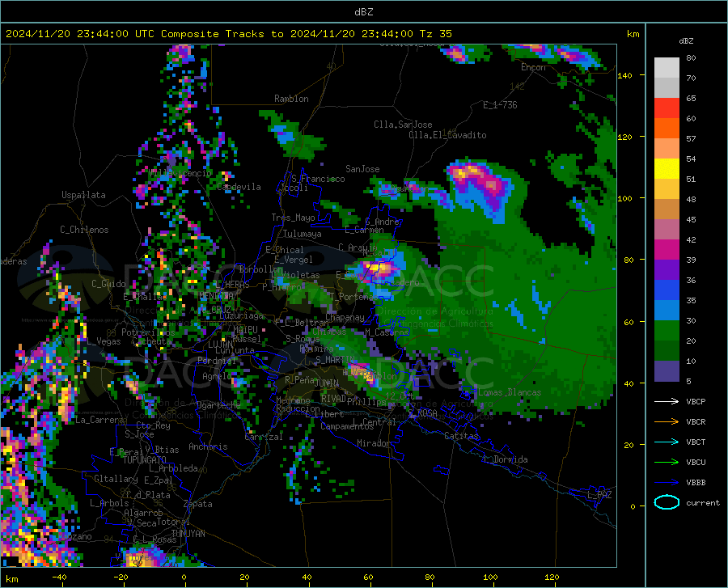Click the E_1-736 map label
728x588 pixels.
(500, 105)
